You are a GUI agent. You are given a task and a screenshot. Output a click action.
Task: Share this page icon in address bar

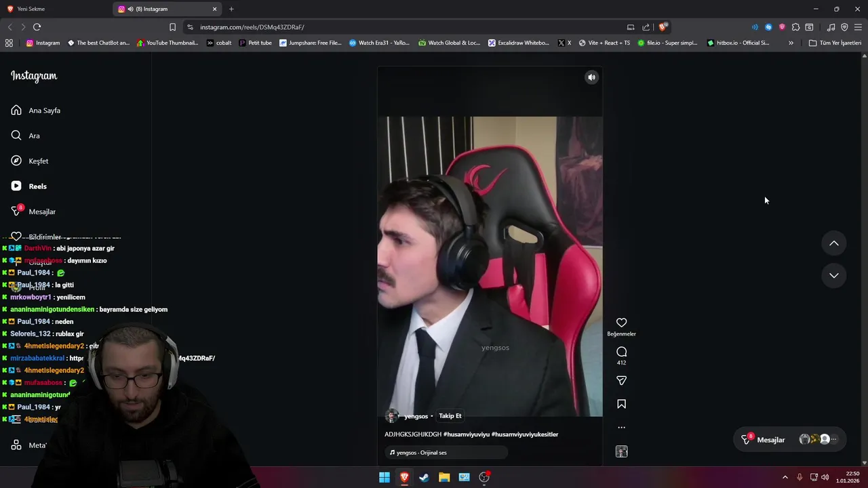[x=646, y=27]
